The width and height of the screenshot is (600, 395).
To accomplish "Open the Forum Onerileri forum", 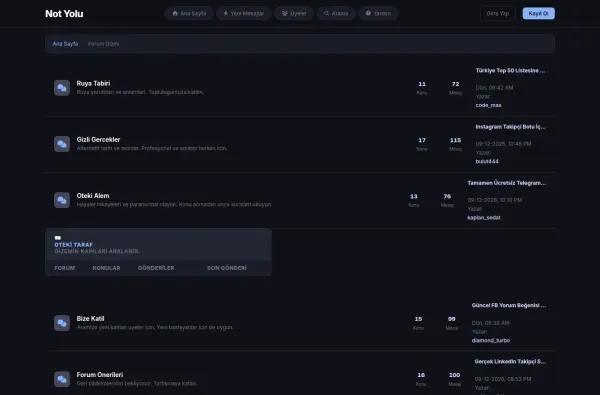I will point(100,375).
